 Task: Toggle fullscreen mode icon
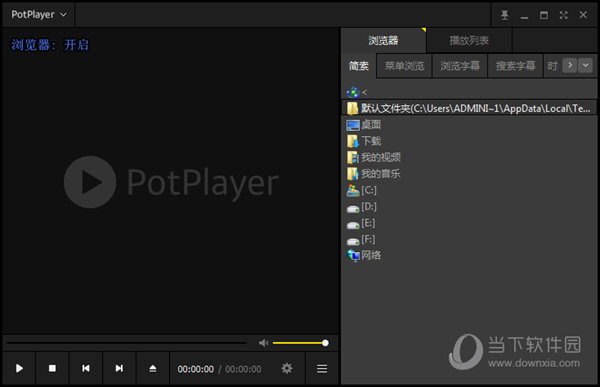point(563,15)
